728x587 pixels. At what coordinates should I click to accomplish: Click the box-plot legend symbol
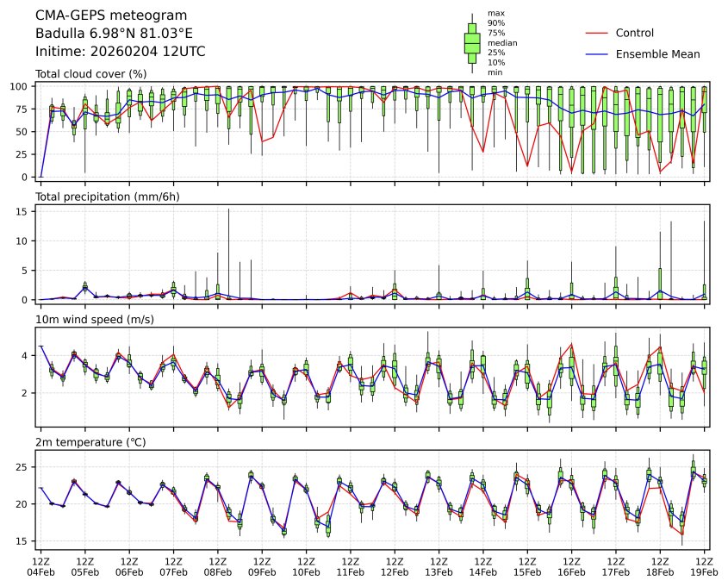471,42
